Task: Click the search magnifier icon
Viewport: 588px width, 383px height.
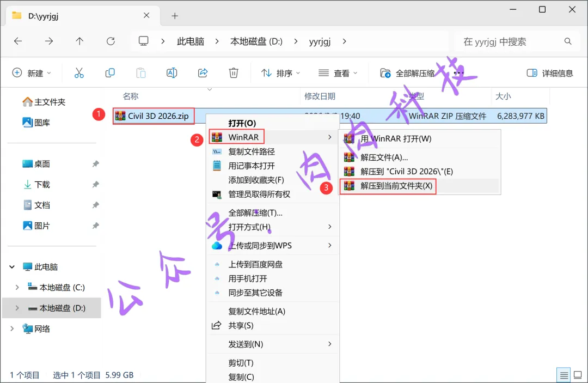Action: coord(568,41)
